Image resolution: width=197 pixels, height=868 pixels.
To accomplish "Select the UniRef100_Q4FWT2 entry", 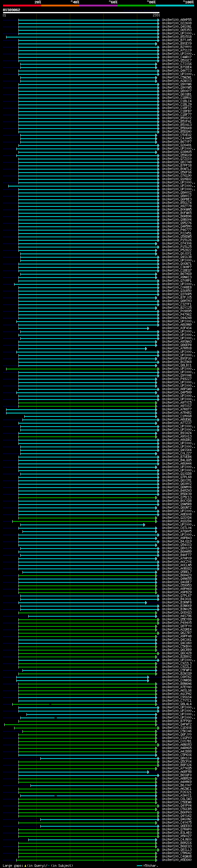I will tap(176, 725).
